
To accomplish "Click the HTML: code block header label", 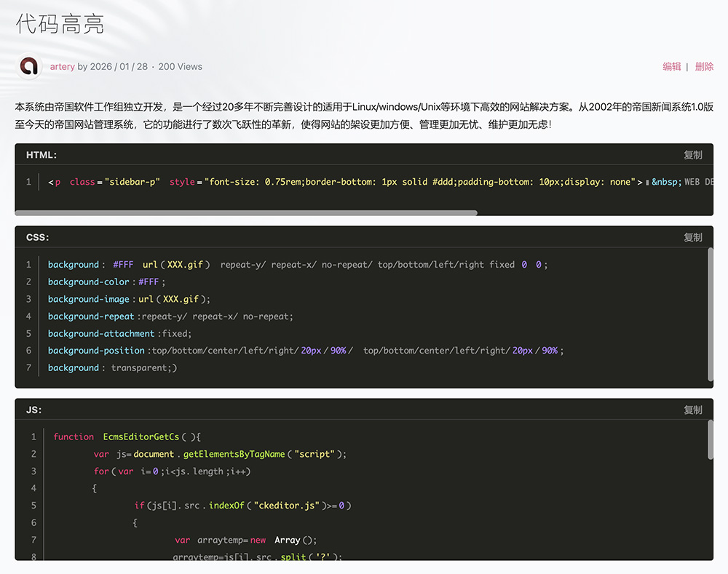I will (x=41, y=155).
